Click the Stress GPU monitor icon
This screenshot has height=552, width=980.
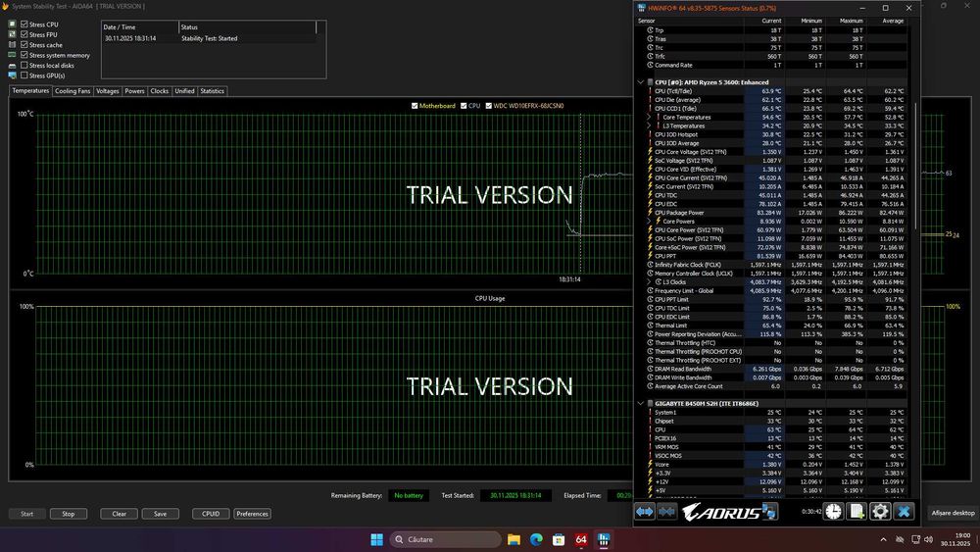[x=12, y=75]
